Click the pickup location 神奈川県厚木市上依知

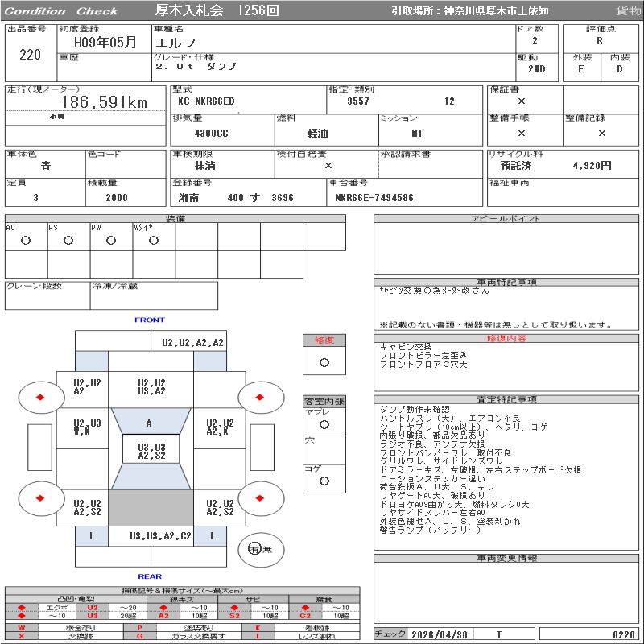point(496,11)
